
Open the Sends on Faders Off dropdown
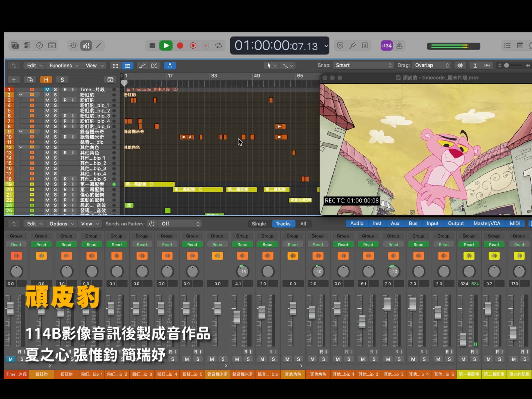180,224
